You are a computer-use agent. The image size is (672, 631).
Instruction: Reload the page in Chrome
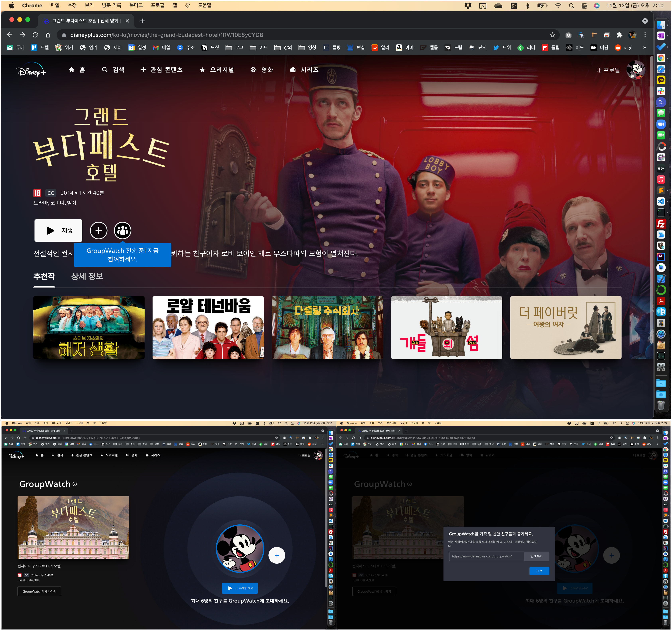pyautogui.click(x=35, y=35)
